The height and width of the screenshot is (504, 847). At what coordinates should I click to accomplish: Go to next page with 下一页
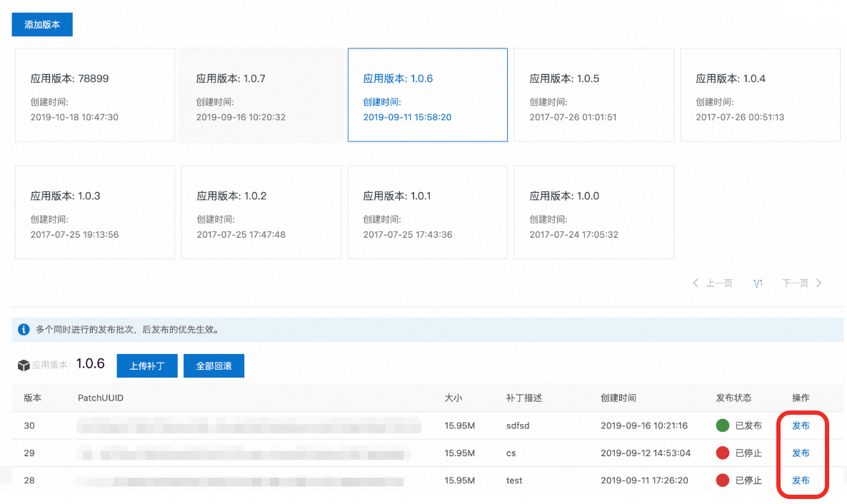click(795, 283)
